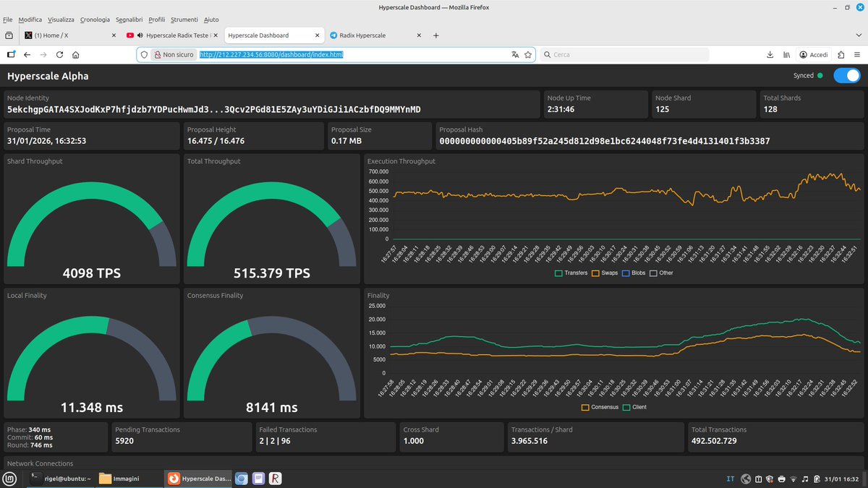Click the Failed Transactions value '2 | 2 | 96'
The width and height of the screenshot is (868, 488).
pos(276,440)
